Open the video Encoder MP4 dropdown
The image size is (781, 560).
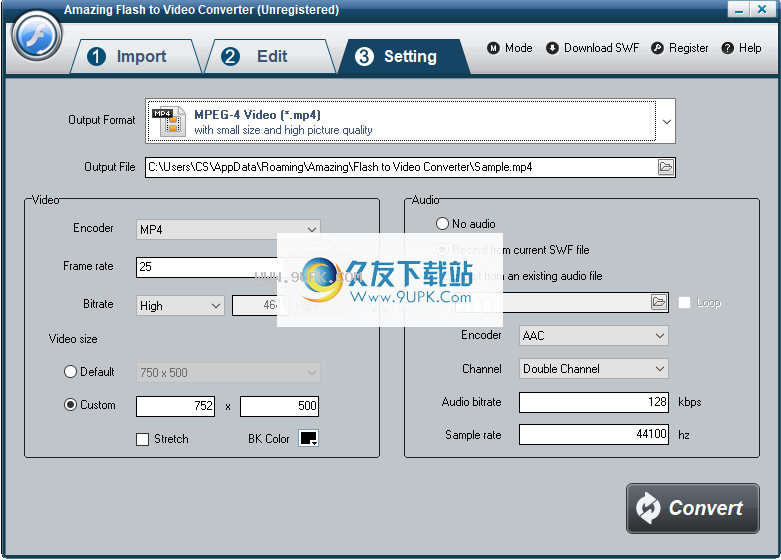click(x=228, y=230)
